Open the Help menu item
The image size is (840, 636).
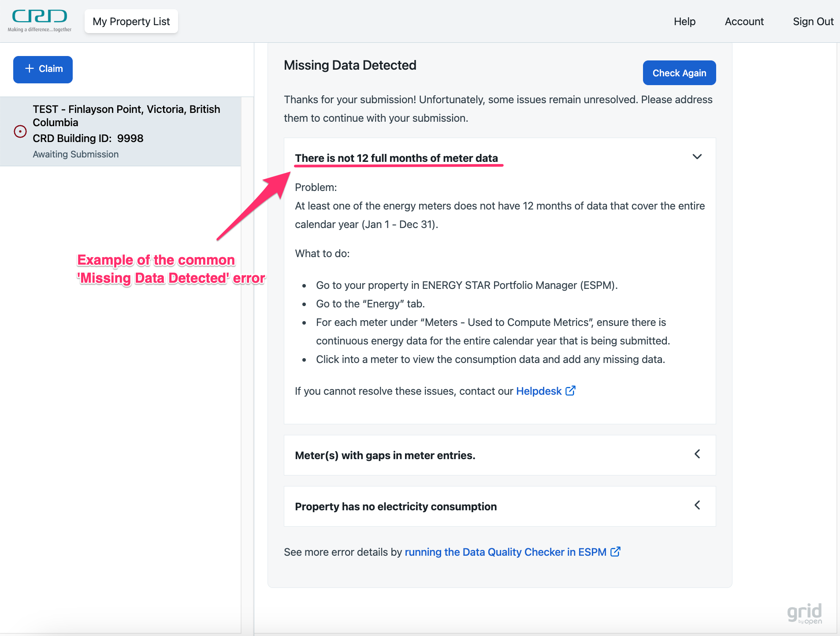tap(684, 22)
